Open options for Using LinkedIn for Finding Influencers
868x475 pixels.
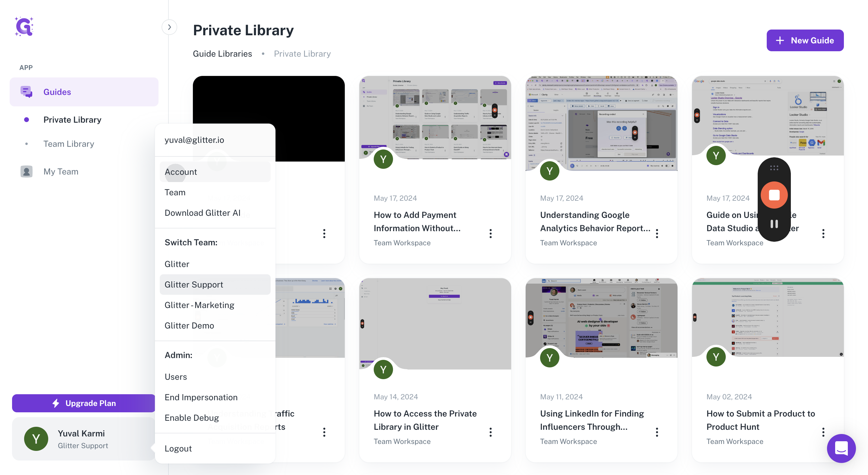657,432
